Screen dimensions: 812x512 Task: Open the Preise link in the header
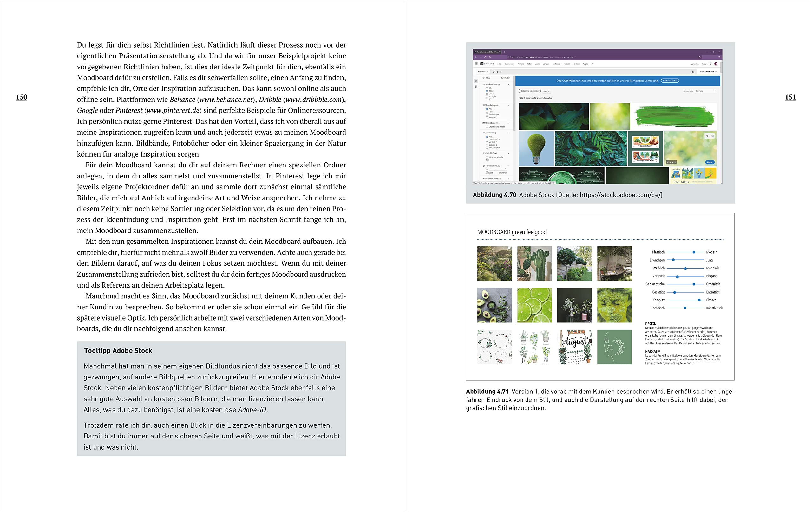(x=704, y=64)
